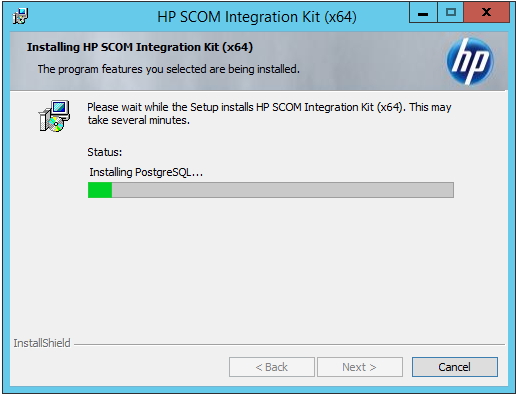Click the setup computer and disc icon
The width and height of the screenshot is (516, 394).
click(x=54, y=116)
